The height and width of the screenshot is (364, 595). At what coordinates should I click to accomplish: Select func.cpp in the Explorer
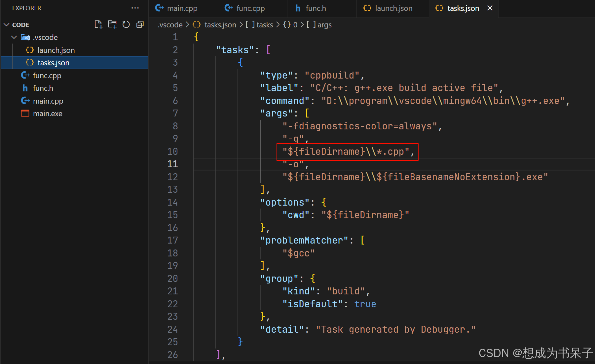tap(47, 75)
